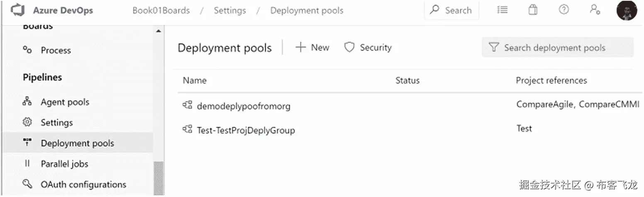
Task: Open OAuth configurations in the sidebar
Action: click(x=83, y=185)
